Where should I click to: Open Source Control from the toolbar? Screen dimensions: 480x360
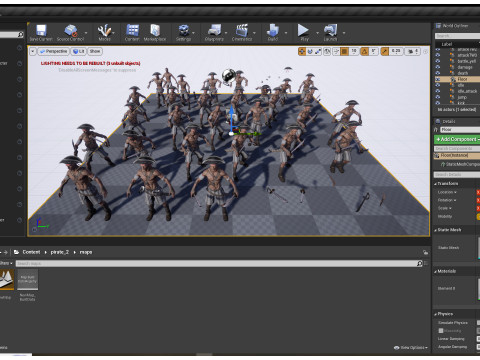(70, 33)
